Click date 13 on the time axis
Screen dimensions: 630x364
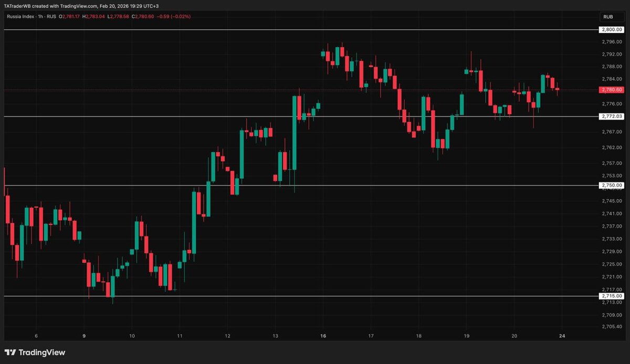[275, 336]
